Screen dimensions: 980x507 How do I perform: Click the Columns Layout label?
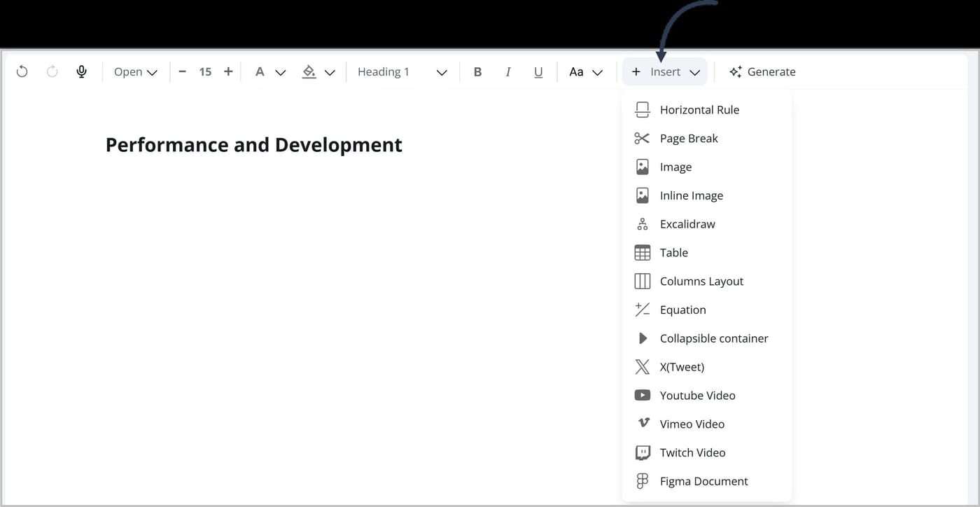pos(701,282)
